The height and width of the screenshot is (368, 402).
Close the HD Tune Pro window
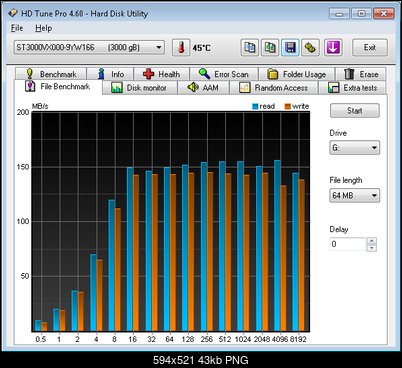(384, 14)
